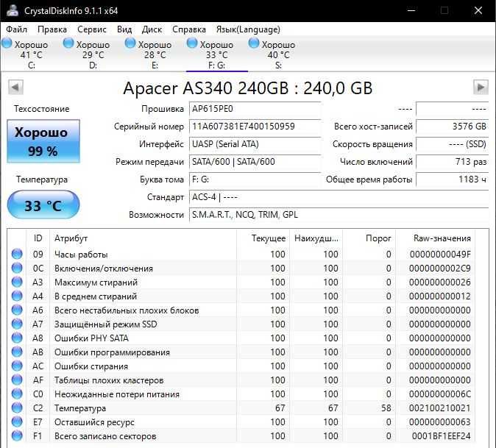Close the CrystalDiskInfo window
The height and width of the screenshot is (448, 496).
click(x=478, y=11)
